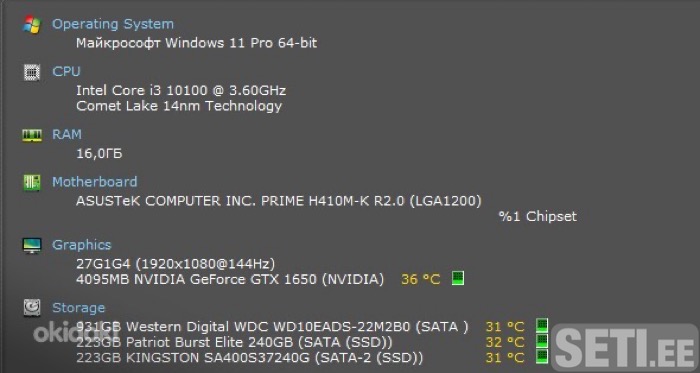Select the ASUSTeK PRIME H410M-K motherboard entry
This screenshot has width=700, height=373.
click(x=279, y=201)
